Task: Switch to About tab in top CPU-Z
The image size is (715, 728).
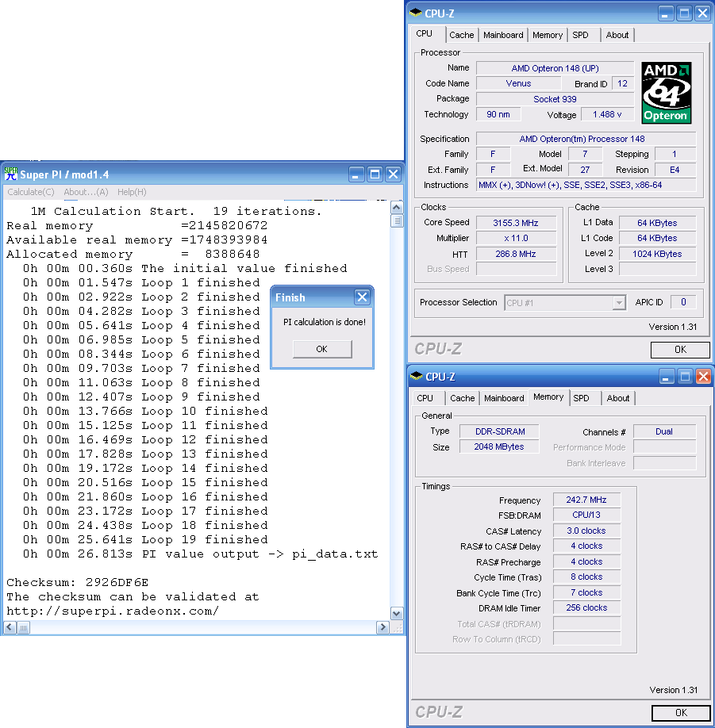Action: [617, 35]
